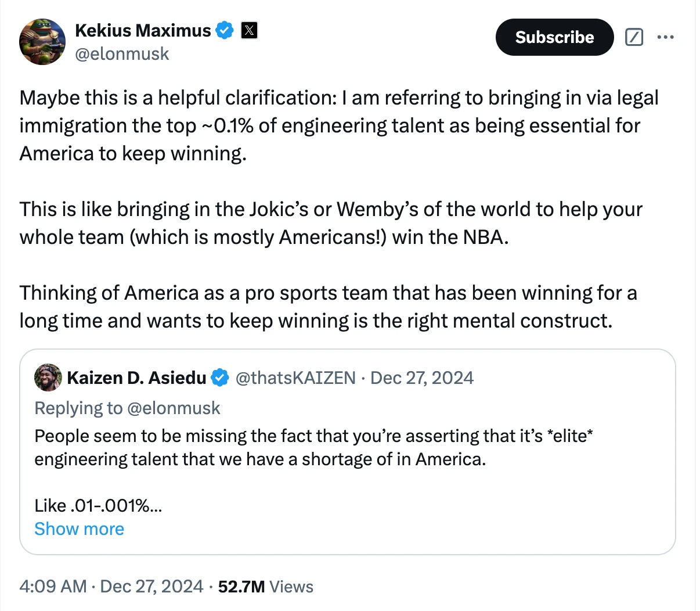Click the "Like .01-.001%..." line in the quoted post
This screenshot has width=700, height=611.
coord(98,505)
